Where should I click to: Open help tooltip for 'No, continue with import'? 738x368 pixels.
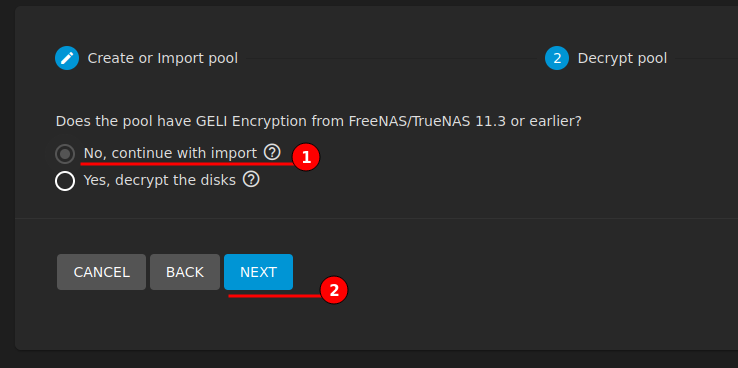point(272,152)
